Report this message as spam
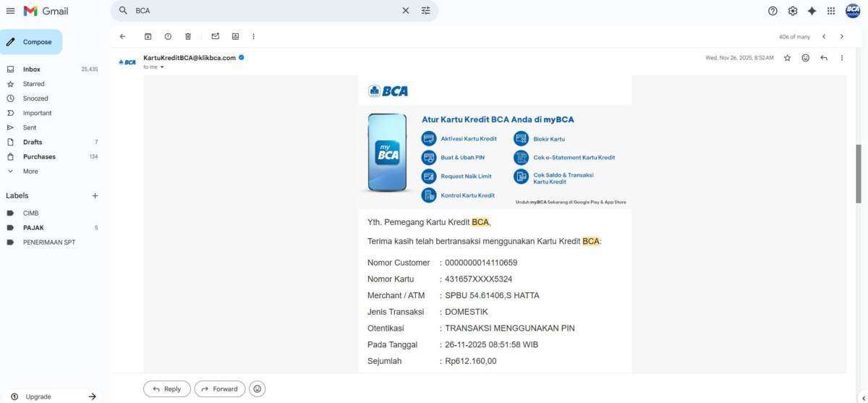The width and height of the screenshot is (868, 403). 168,36
